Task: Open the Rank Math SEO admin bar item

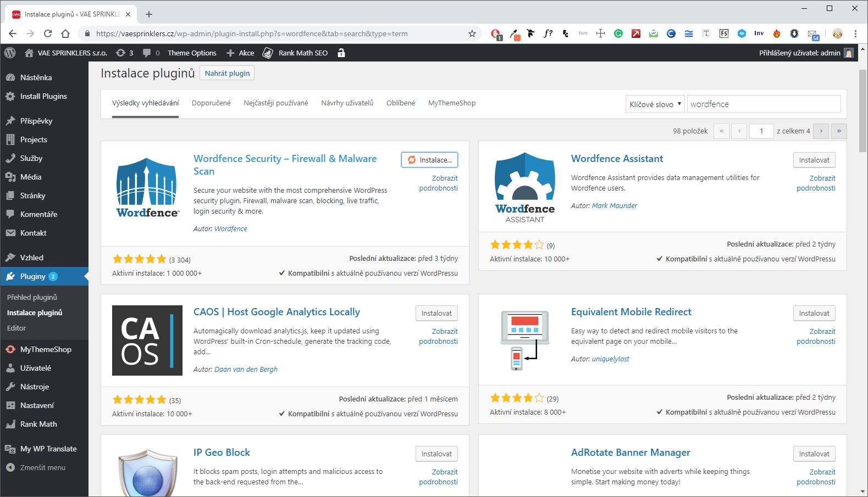Action: [295, 53]
